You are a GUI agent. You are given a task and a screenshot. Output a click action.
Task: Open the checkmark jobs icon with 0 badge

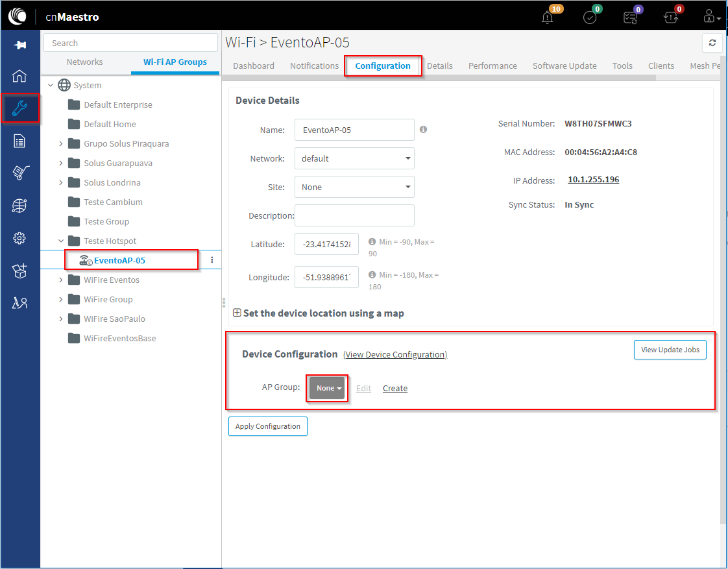click(589, 18)
